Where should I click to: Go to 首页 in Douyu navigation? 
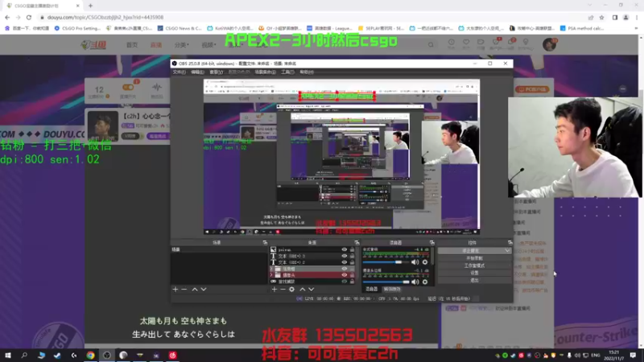point(132,45)
